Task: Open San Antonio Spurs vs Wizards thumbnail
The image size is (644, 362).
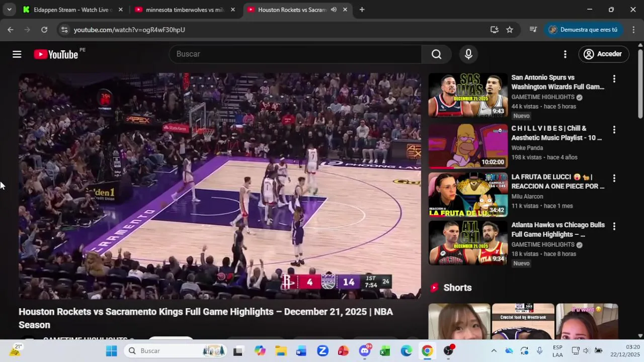Action: 468,95
